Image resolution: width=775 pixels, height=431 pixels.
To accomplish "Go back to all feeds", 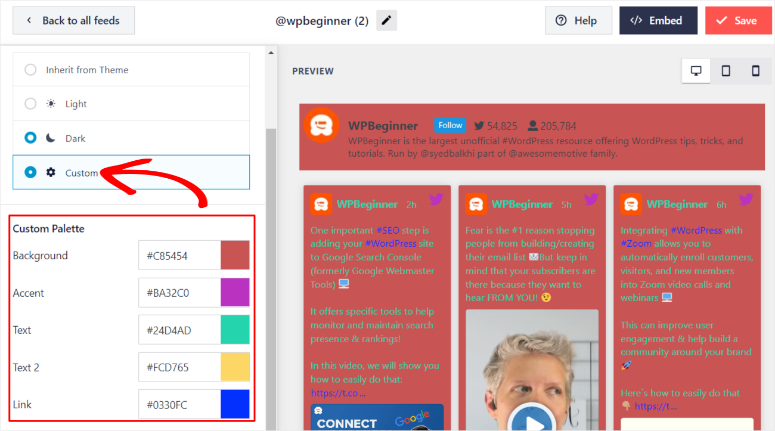I will 74,21.
